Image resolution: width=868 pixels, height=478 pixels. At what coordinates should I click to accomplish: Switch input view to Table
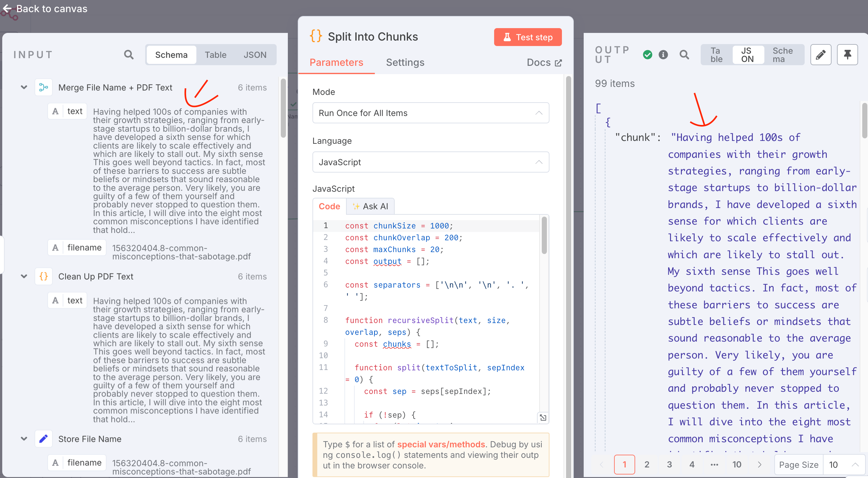pyautogui.click(x=215, y=55)
